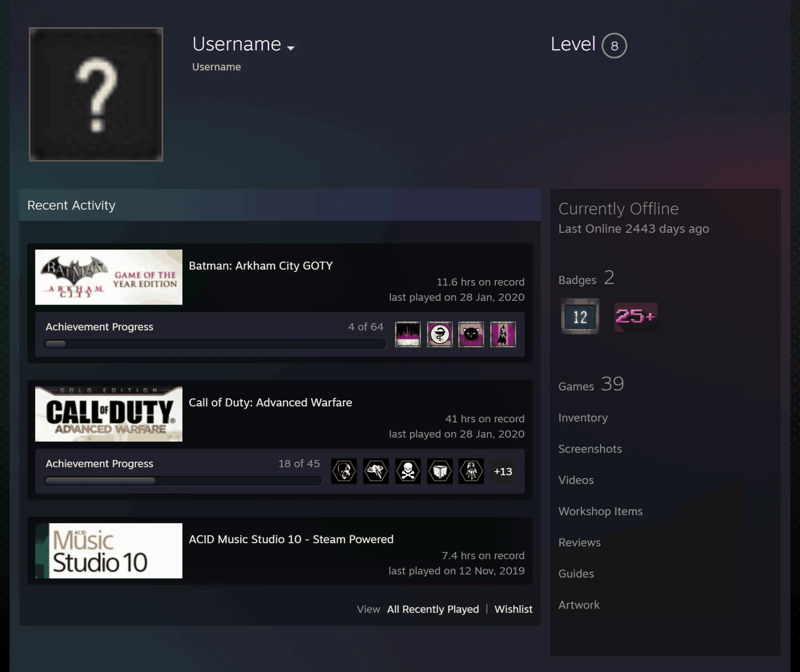Click Call of Duty winged achievement icon

tap(376, 471)
